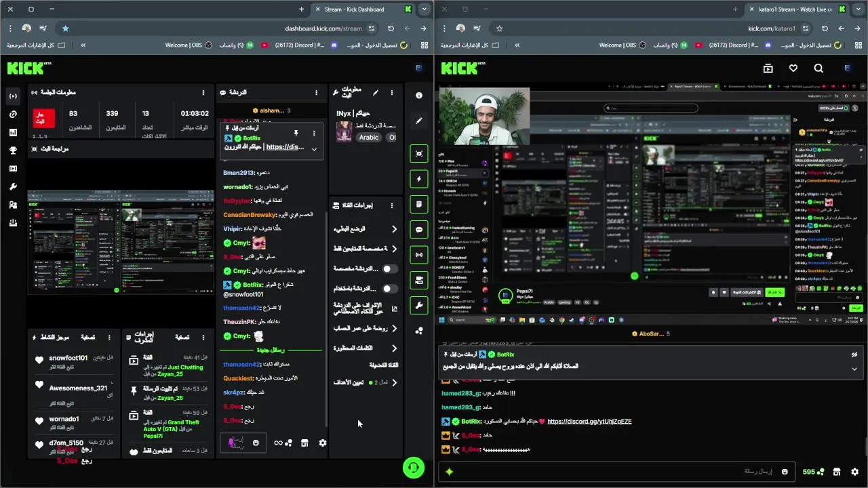Toggle the second chat switch below it
This screenshot has height=488, width=868.
(390, 289)
